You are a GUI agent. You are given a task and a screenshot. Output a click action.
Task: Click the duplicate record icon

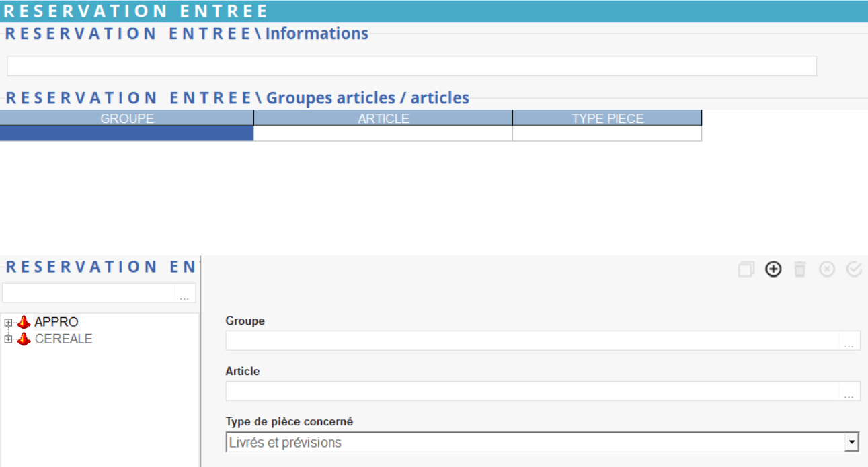(746, 269)
